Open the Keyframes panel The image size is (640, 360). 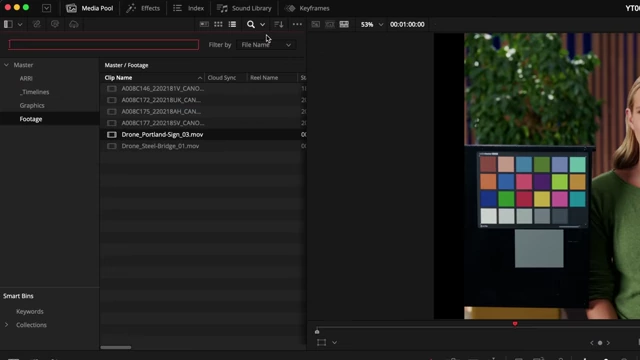click(307, 8)
